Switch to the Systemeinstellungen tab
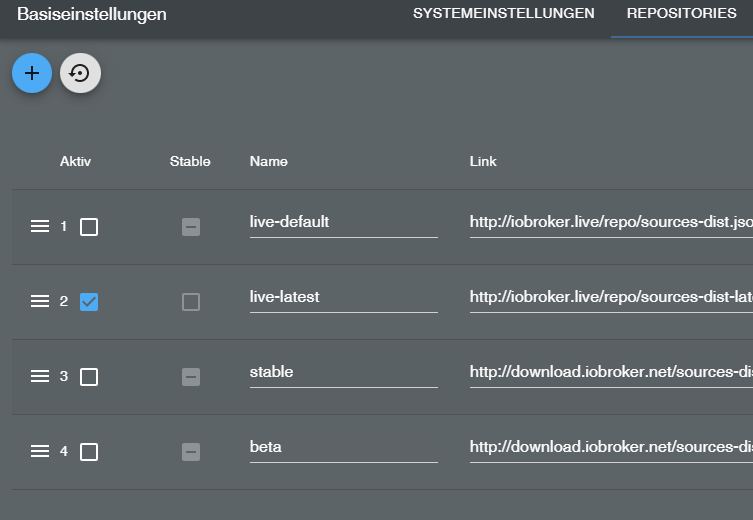This screenshot has width=753, height=520. click(x=503, y=14)
